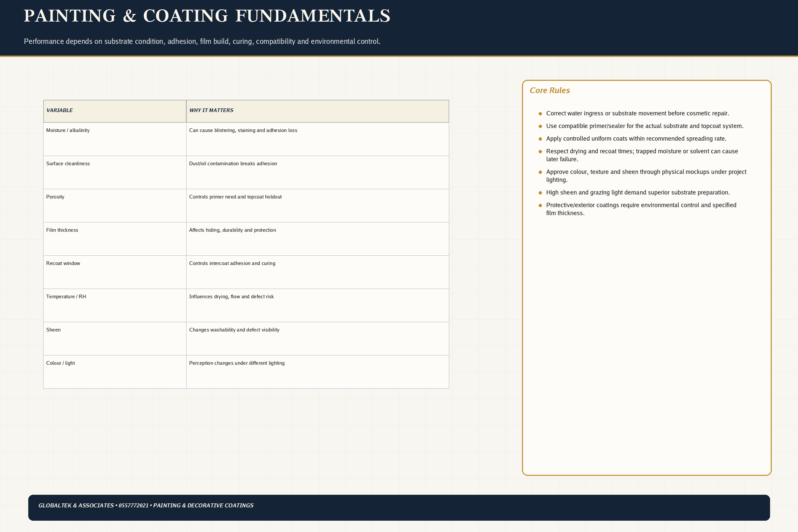The width and height of the screenshot is (798, 532).
Task: Select the 'Porosity' cell
Action: coord(115,205)
